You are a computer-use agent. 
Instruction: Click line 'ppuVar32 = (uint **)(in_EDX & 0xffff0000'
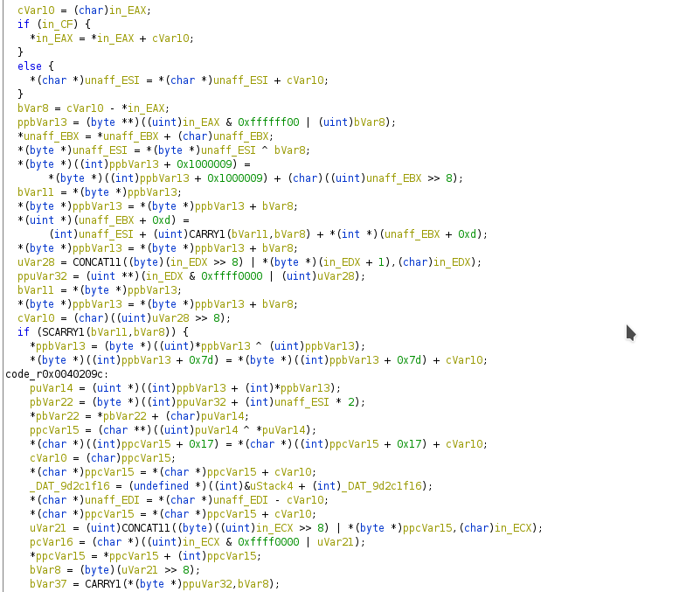pos(191,276)
